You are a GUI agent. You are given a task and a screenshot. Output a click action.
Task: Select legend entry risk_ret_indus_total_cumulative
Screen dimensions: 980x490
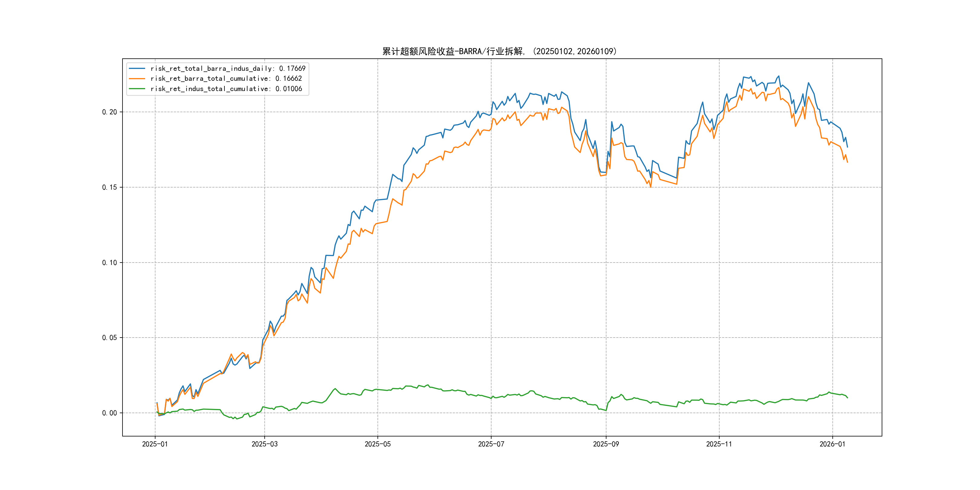coord(226,89)
